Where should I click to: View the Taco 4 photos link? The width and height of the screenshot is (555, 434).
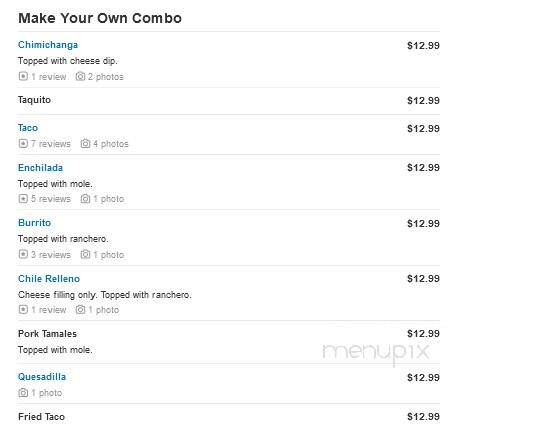tap(110, 144)
